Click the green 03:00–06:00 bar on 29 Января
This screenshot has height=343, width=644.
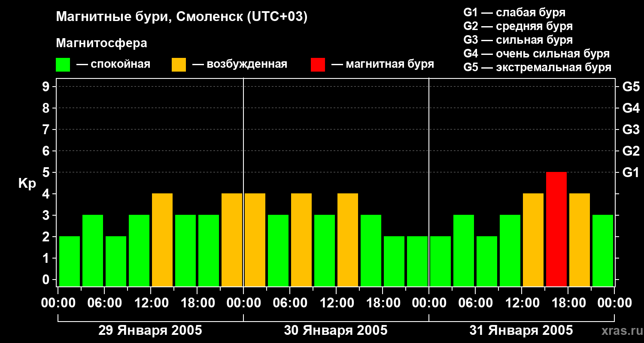point(93,250)
